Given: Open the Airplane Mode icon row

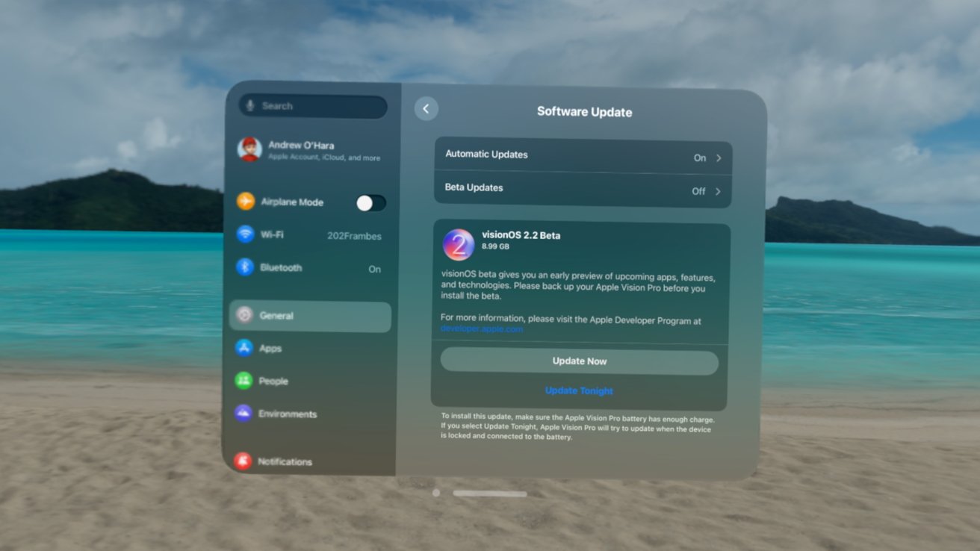Looking at the screenshot, I should tap(246, 202).
